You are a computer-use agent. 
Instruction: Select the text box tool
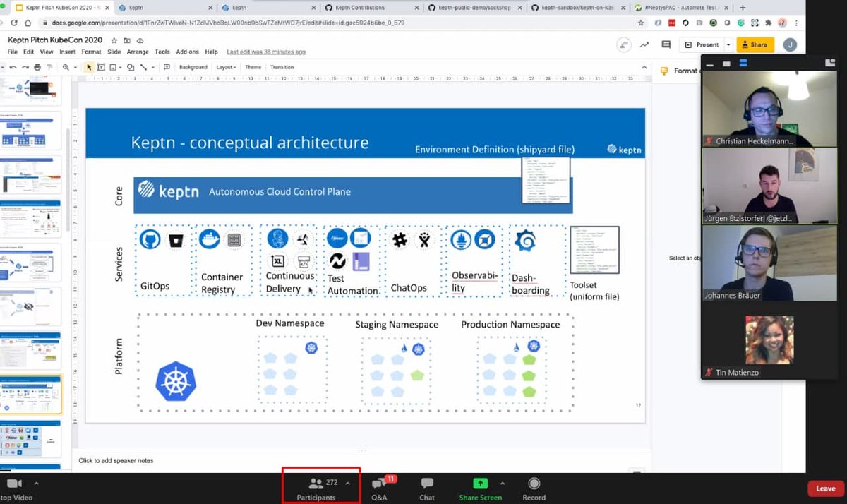click(x=102, y=67)
